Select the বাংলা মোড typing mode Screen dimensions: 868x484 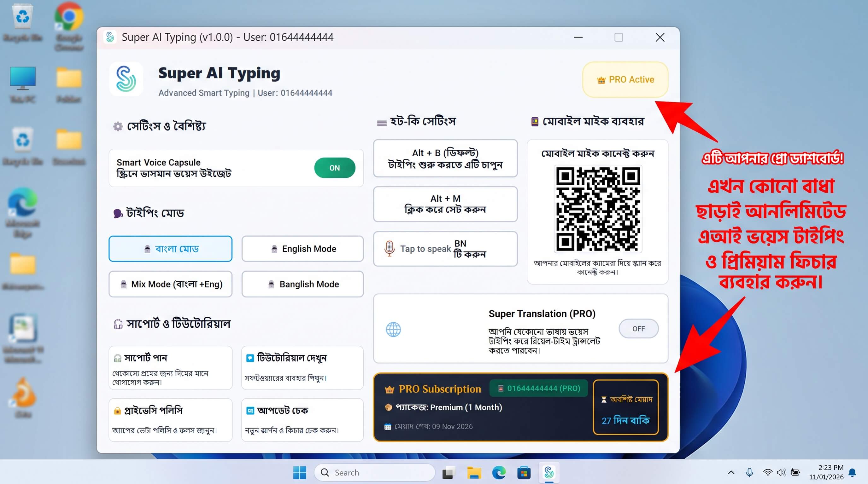coord(170,249)
